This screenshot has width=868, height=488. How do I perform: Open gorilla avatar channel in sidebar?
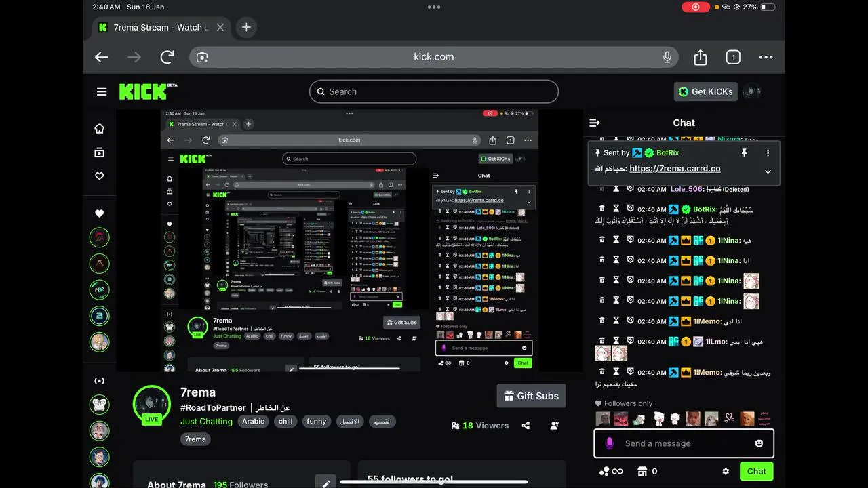(99, 405)
